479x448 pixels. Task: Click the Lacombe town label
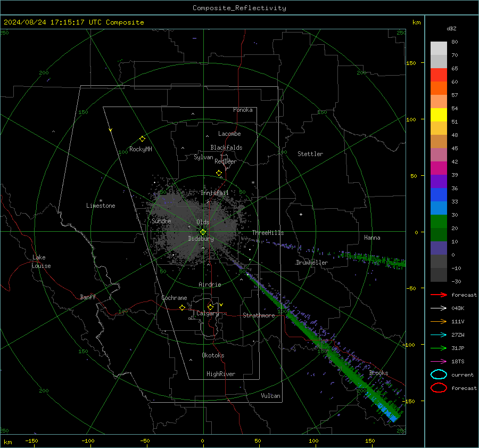tap(229, 134)
